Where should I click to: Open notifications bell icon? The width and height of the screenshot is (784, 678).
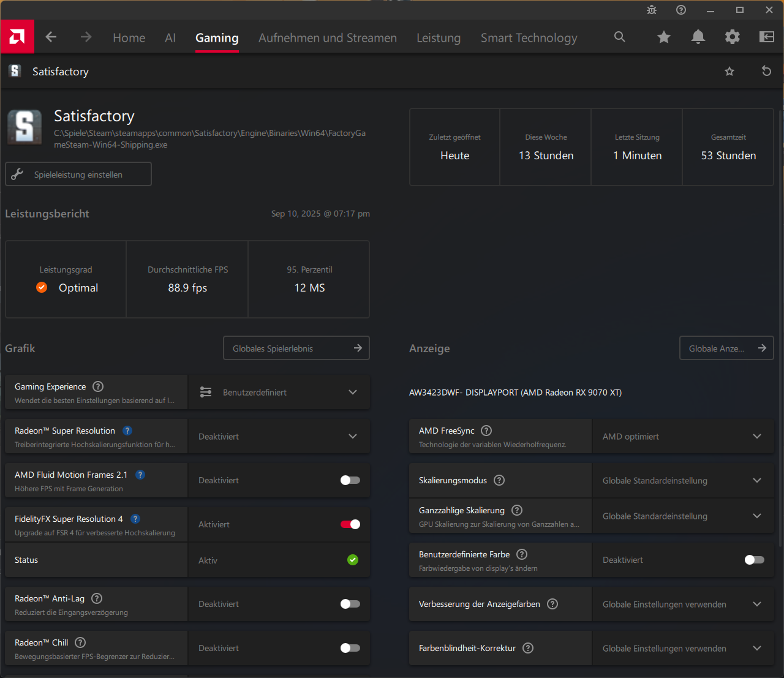pyautogui.click(x=698, y=37)
